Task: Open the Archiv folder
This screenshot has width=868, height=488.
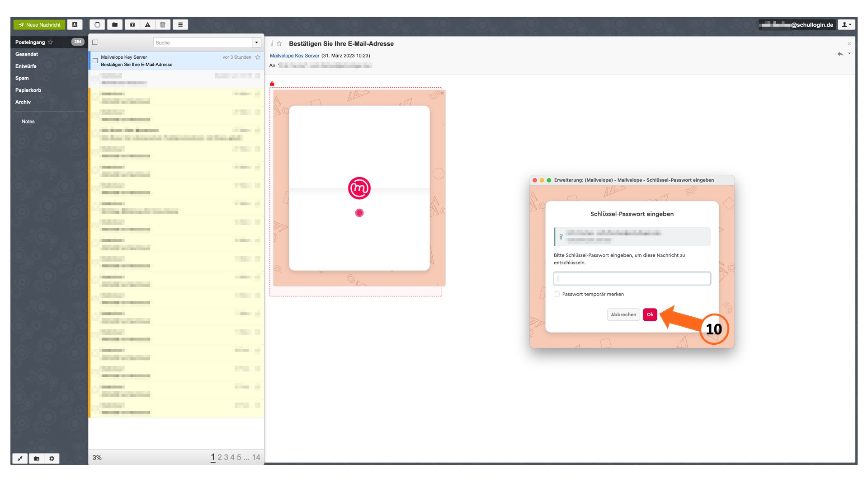Action: [x=23, y=102]
